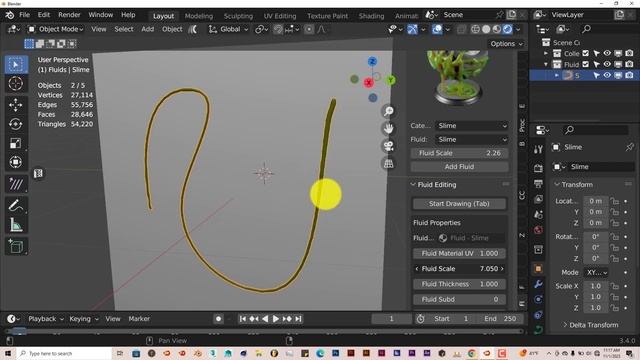Toggle show gizmo button in header

tap(412, 29)
